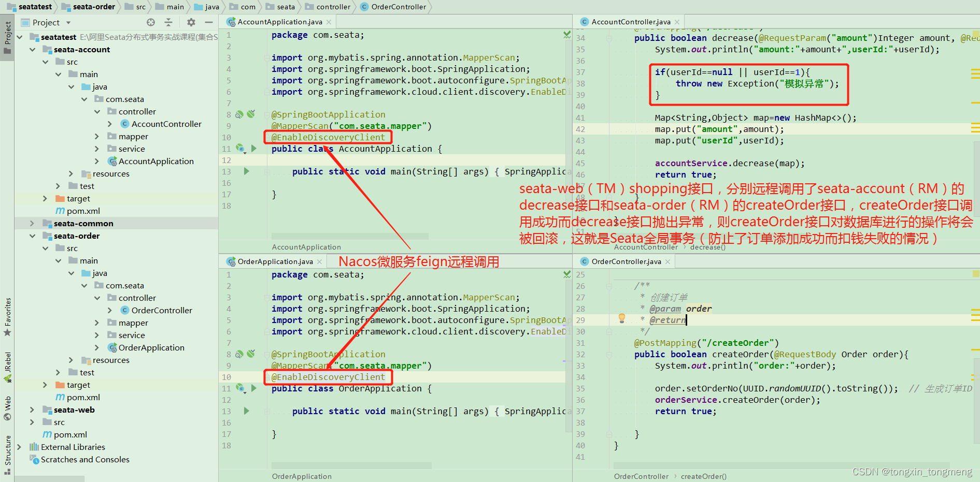Expand AccountController tree node arrow
980x482 pixels.
(110, 124)
